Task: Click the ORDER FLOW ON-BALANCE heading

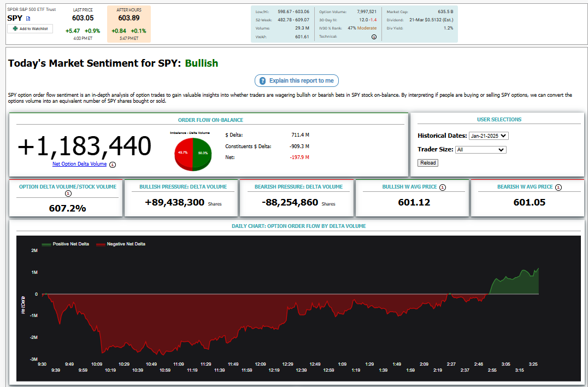Action: point(210,120)
